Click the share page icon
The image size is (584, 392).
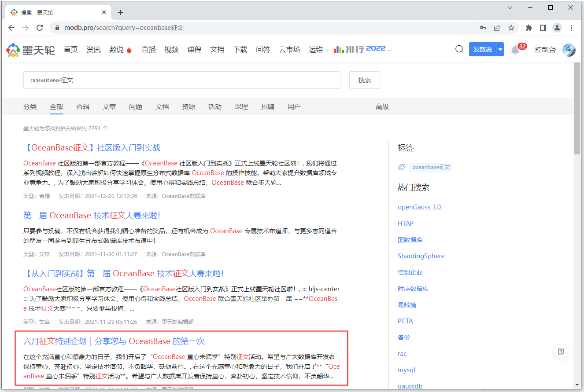(497, 28)
